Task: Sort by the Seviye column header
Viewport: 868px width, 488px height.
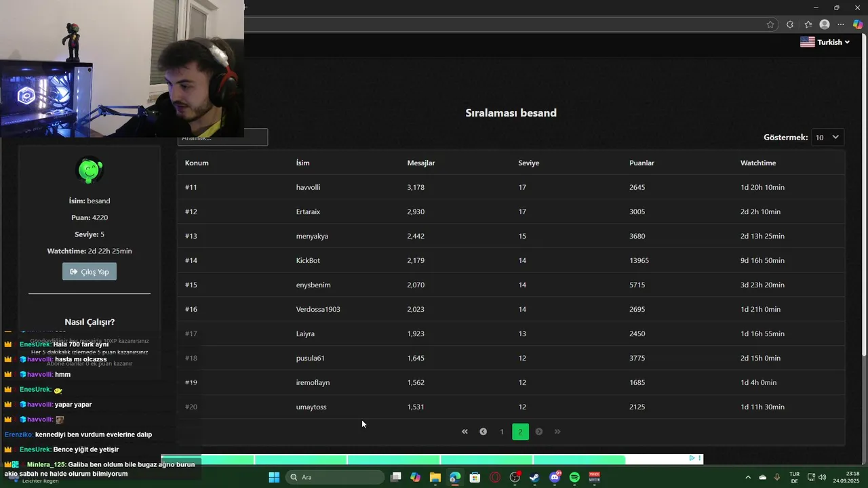Action: coord(529,163)
